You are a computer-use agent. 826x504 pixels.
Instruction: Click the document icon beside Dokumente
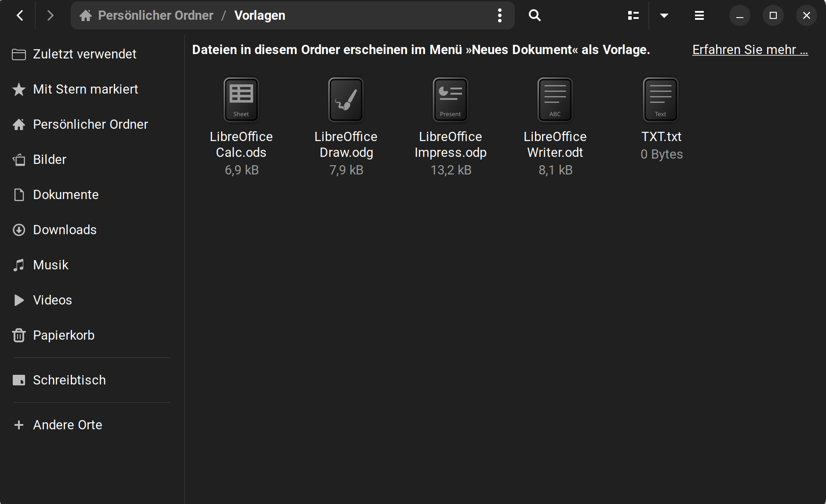coord(19,195)
